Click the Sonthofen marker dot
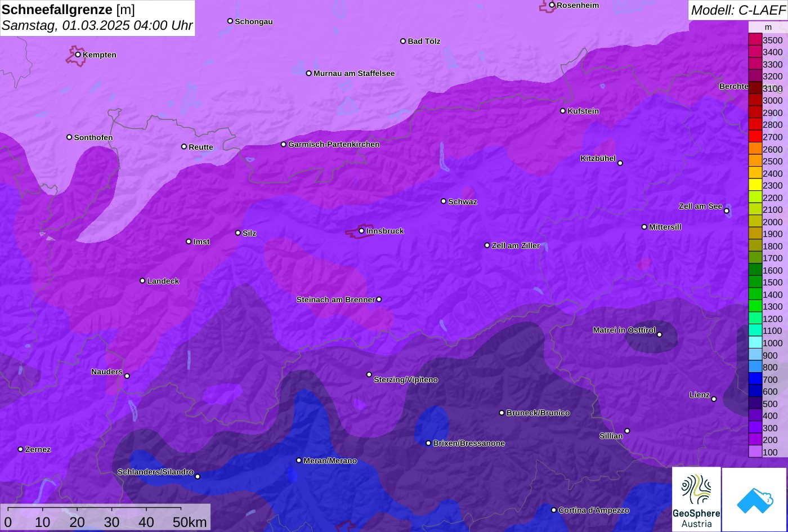The image size is (788, 532). pos(69,137)
